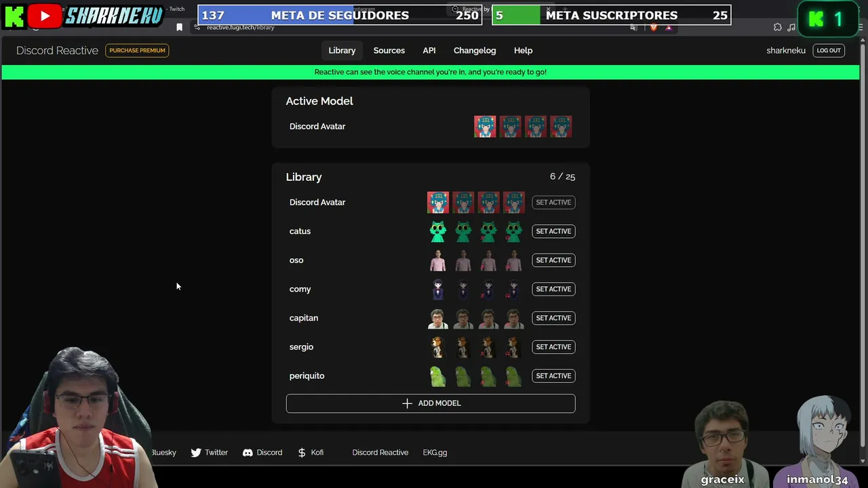The width and height of the screenshot is (868, 488).
Task: Open the Changelog tab
Action: coord(475,50)
